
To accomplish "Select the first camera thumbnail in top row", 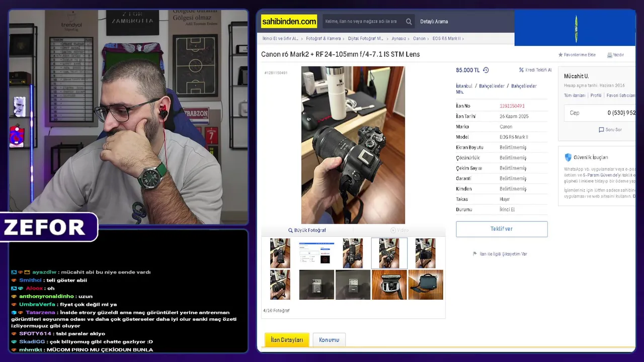I will [x=280, y=253].
